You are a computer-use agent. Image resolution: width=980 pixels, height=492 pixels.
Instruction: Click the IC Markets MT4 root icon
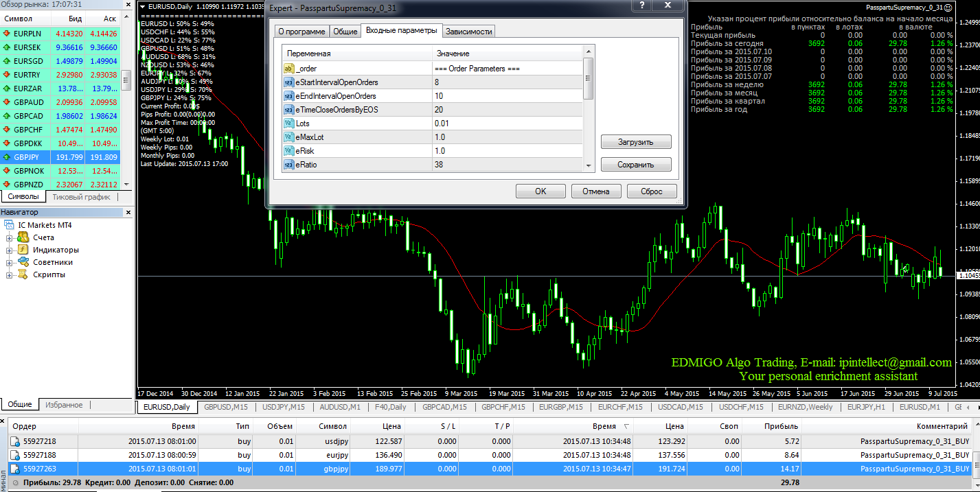click(x=9, y=225)
